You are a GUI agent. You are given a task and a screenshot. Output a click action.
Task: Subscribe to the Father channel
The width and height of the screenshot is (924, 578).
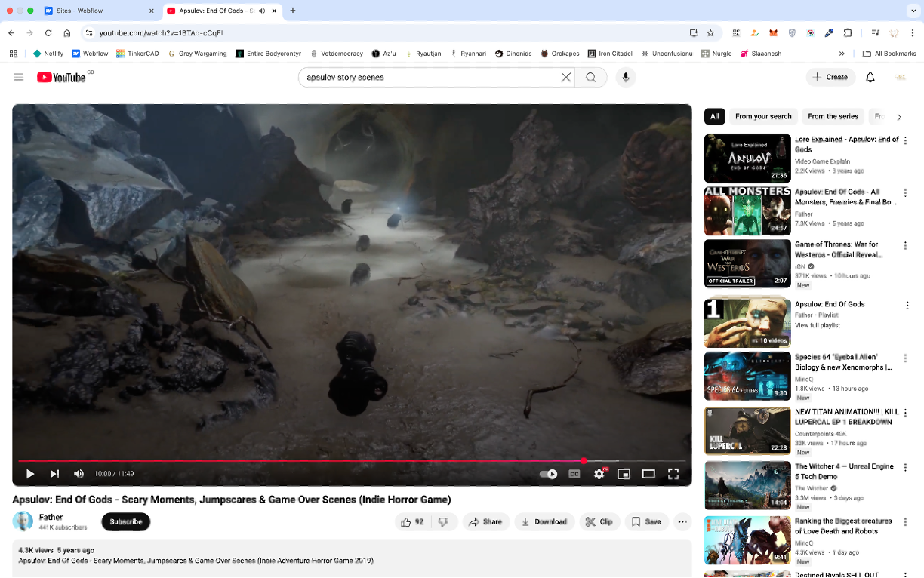[126, 521]
